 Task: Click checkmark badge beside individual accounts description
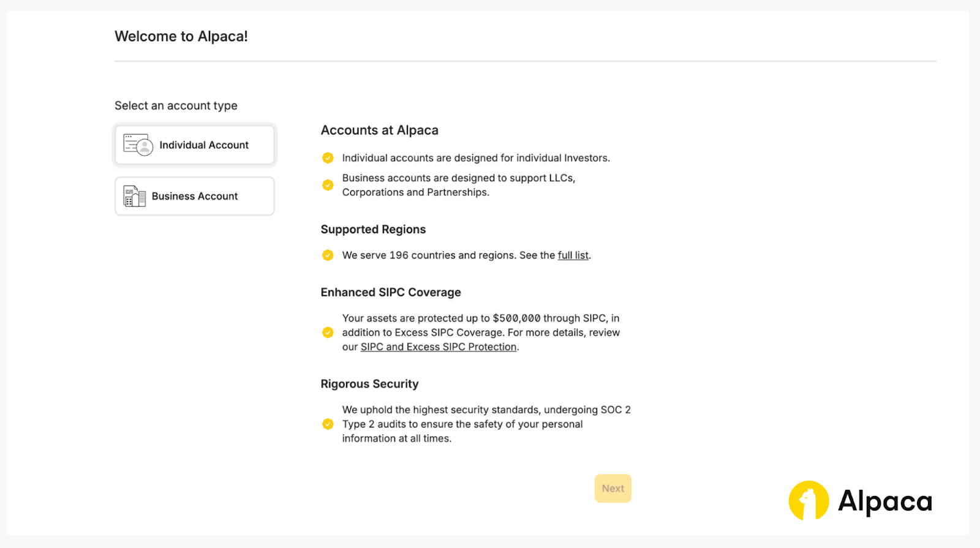point(328,158)
